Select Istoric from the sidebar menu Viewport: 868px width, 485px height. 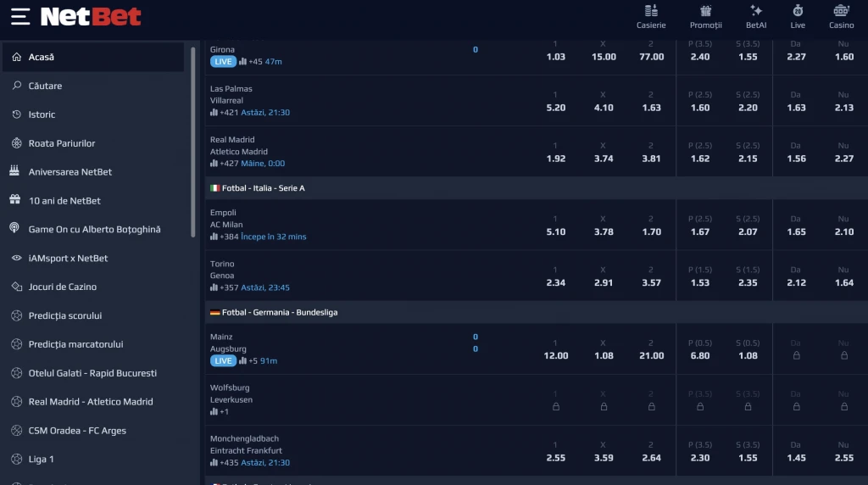pyautogui.click(x=42, y=114)
